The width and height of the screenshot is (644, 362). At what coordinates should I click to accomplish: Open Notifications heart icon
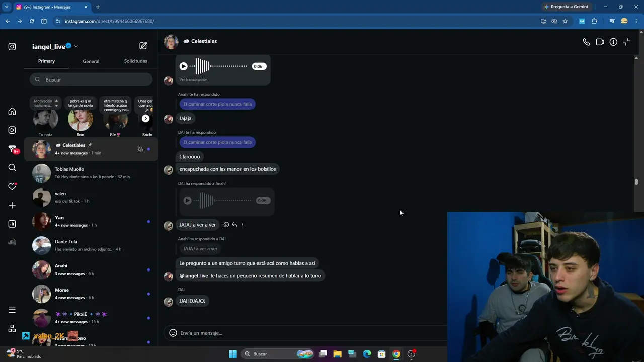pos(12,186)
